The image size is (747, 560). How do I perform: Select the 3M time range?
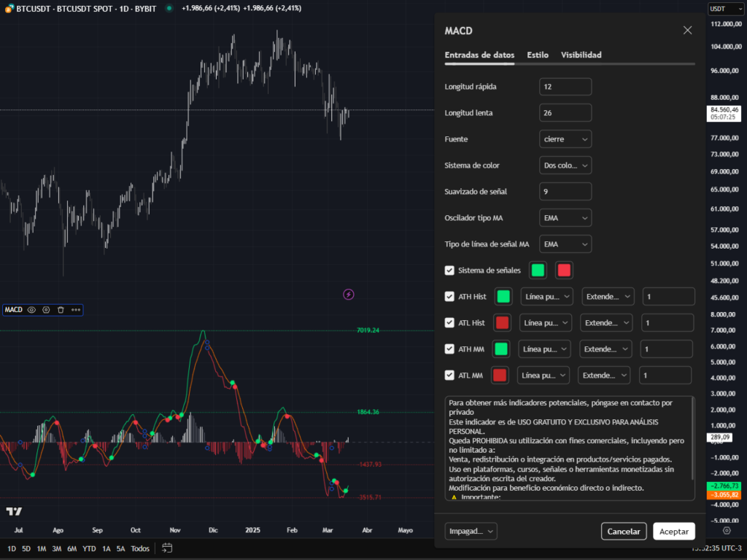coord(57,548)
